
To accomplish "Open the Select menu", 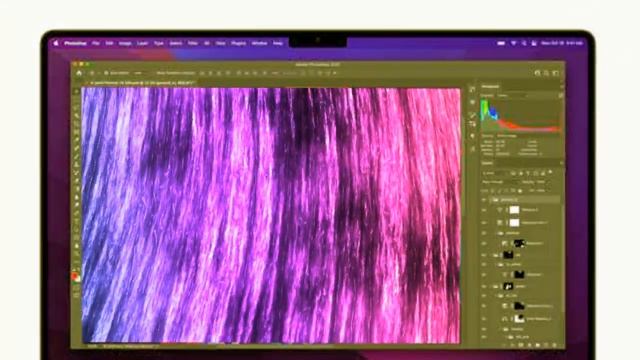I will tap(176, 43).
